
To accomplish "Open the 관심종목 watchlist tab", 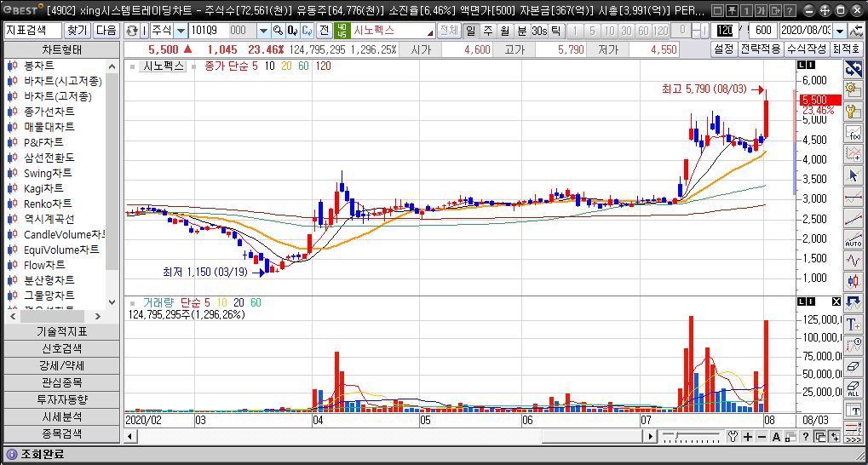I will 61,382.
